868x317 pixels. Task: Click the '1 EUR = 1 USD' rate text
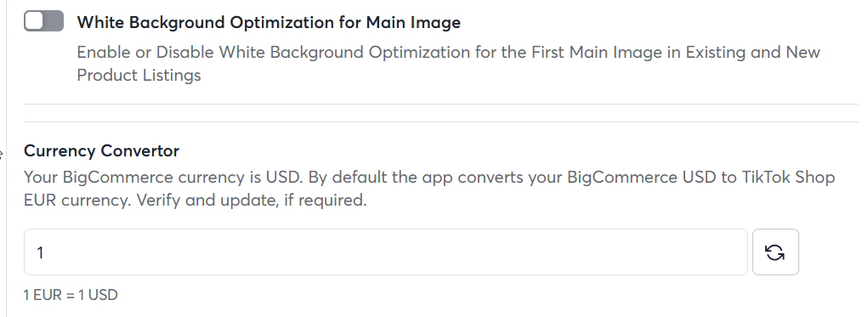click(x=71, y=295)
